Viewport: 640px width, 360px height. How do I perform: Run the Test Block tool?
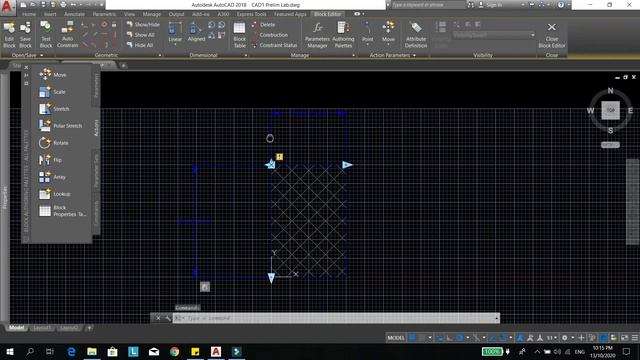[x=46, y=34]
